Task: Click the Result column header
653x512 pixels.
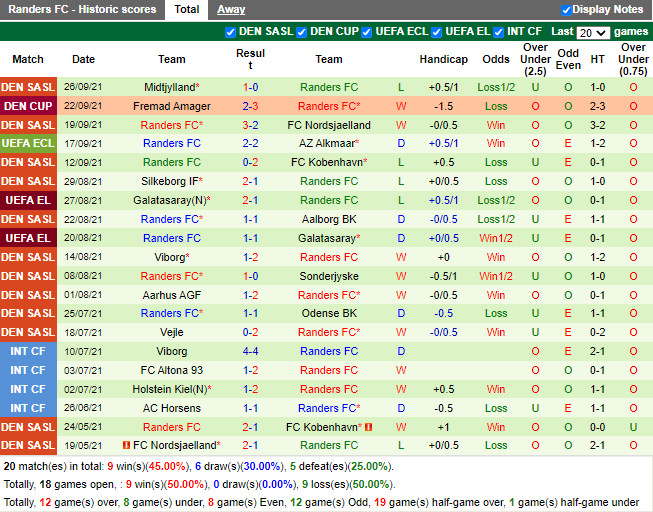Action: tap(250, 59)
